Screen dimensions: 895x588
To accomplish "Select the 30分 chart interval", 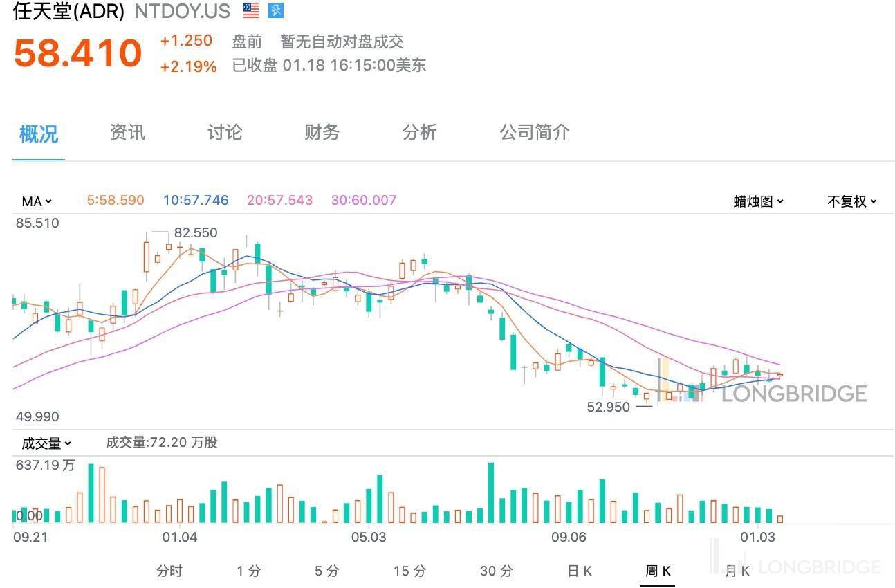I will click(497, 571).
